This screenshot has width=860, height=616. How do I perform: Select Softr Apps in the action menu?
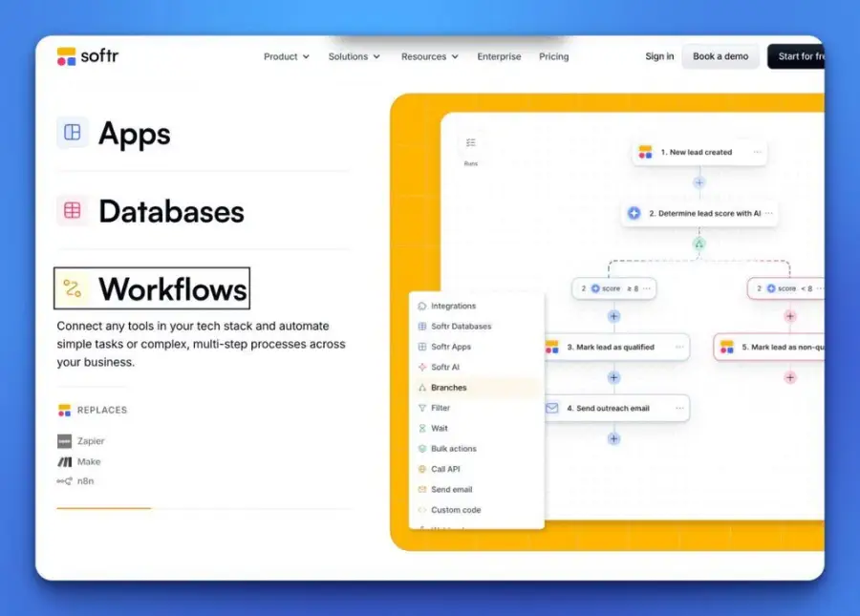[476, 347]
